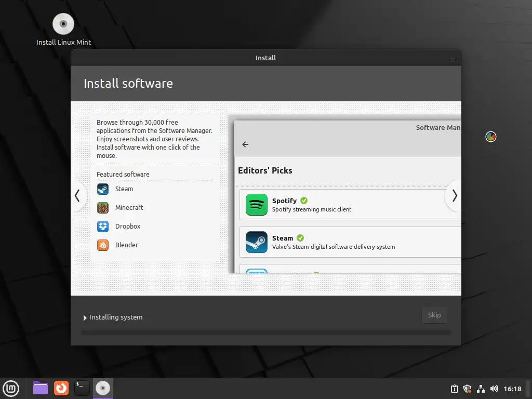
Task: Click the Install window title bar text
Action: (x=265, y=58)
